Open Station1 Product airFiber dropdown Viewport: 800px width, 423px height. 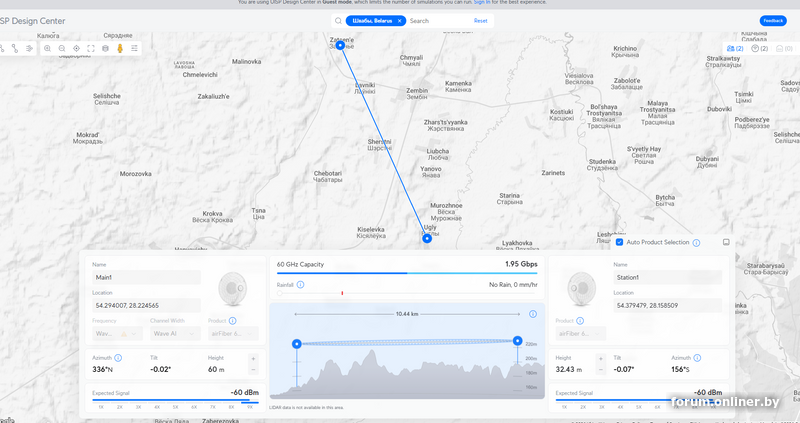click(581, 334)
